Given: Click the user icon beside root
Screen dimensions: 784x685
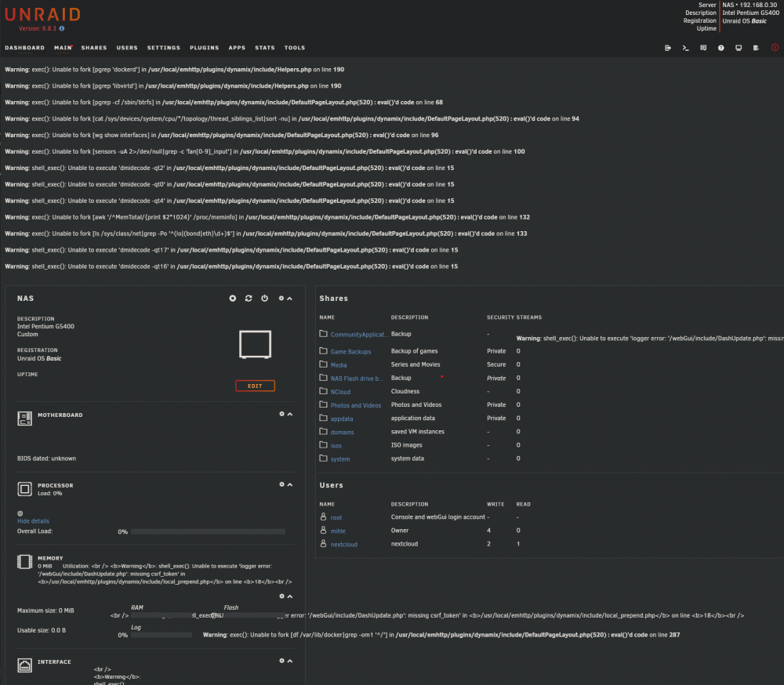Looking at the screenshot, I should click(x=324, y=516).
